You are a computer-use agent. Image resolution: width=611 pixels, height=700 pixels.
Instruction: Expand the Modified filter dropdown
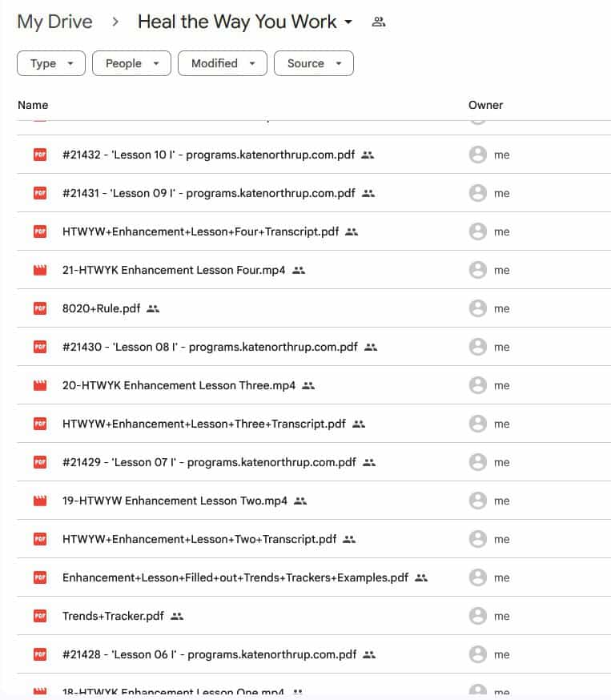click(x=222, y=63)
